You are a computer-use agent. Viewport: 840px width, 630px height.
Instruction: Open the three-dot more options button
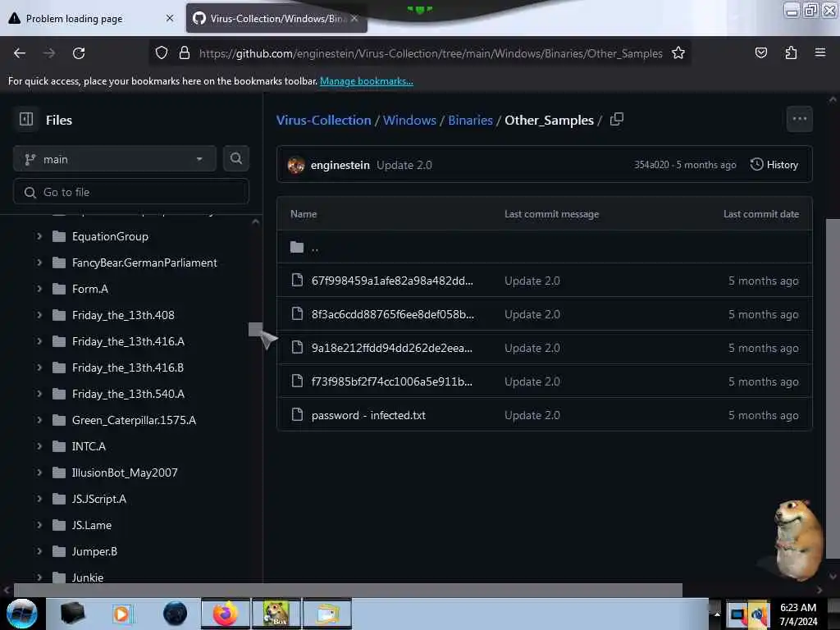[x=799, y=119]
